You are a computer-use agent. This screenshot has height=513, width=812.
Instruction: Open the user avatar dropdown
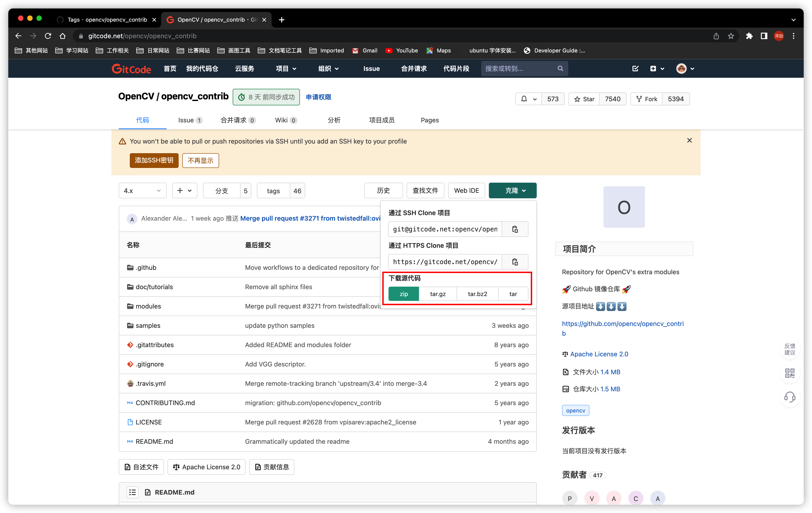pos(685,69)
